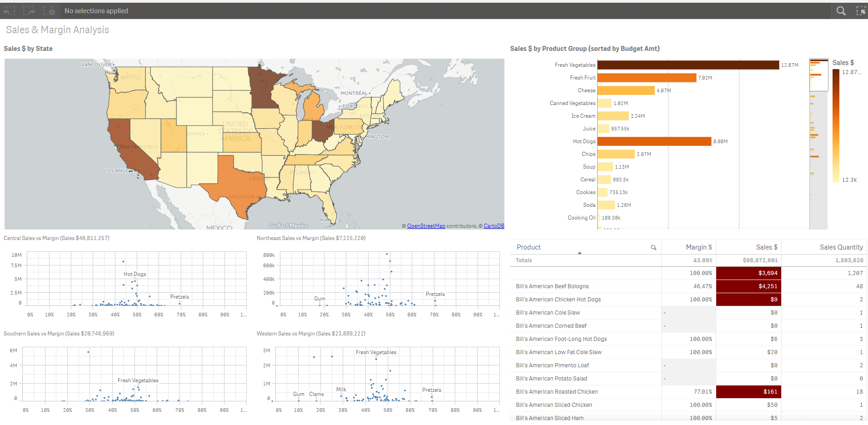
Task: Click the Central Sales vs Margin title
Action: coord(56,238)
